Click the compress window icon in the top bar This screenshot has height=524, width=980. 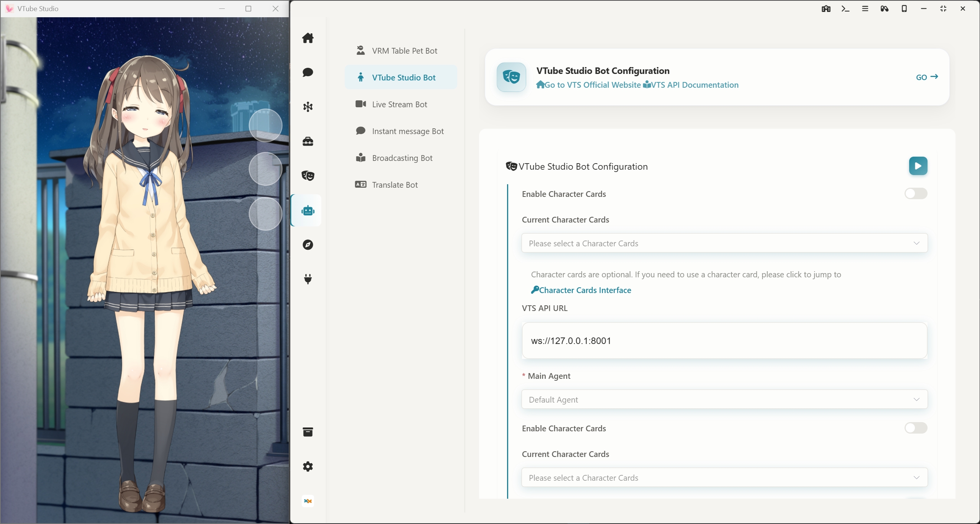943,9
